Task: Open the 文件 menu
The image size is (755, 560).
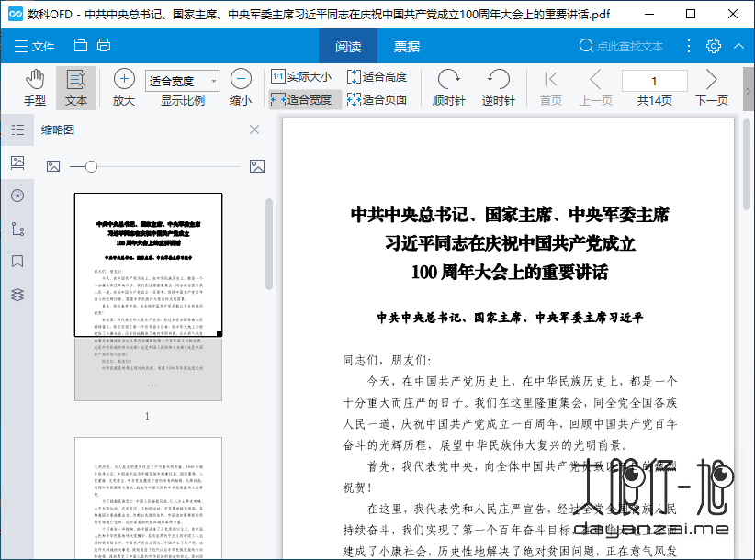Action: [x=34, y=46]
